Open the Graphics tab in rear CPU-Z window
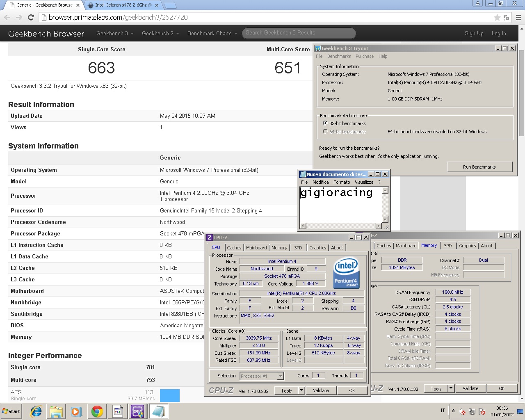 (468, 246)
